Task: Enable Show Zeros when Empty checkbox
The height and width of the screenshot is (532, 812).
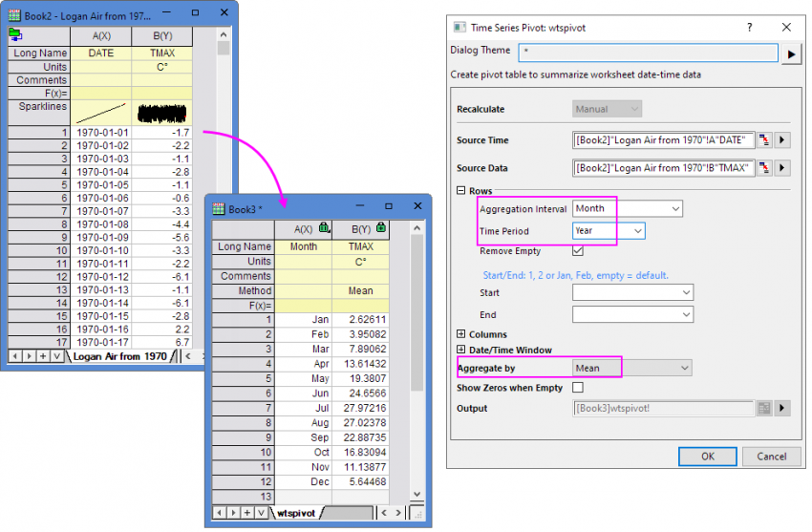Action: click(x=578, y=388)
